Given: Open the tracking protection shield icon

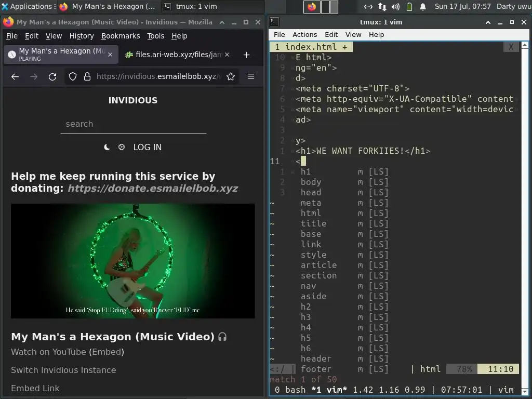Looking at the screenshot, I should coord(73,77).
